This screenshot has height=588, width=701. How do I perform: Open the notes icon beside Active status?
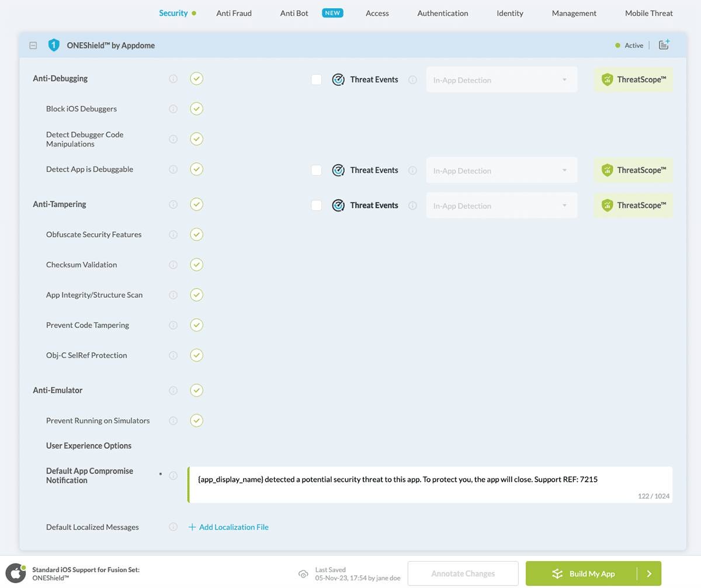click(x=664, y=45)
